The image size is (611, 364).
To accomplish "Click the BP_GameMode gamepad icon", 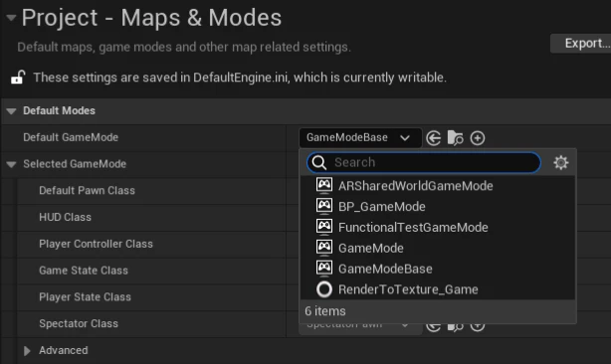I will 324,206.
